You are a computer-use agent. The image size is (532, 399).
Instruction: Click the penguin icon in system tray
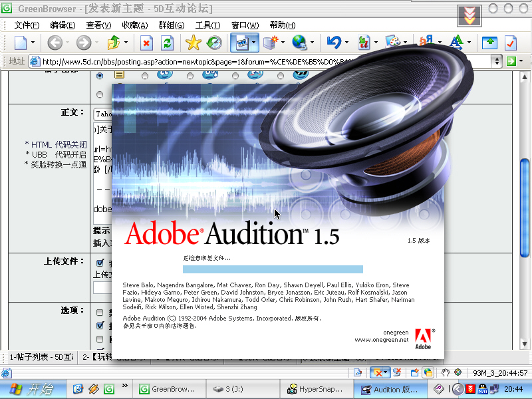[483, 389]
